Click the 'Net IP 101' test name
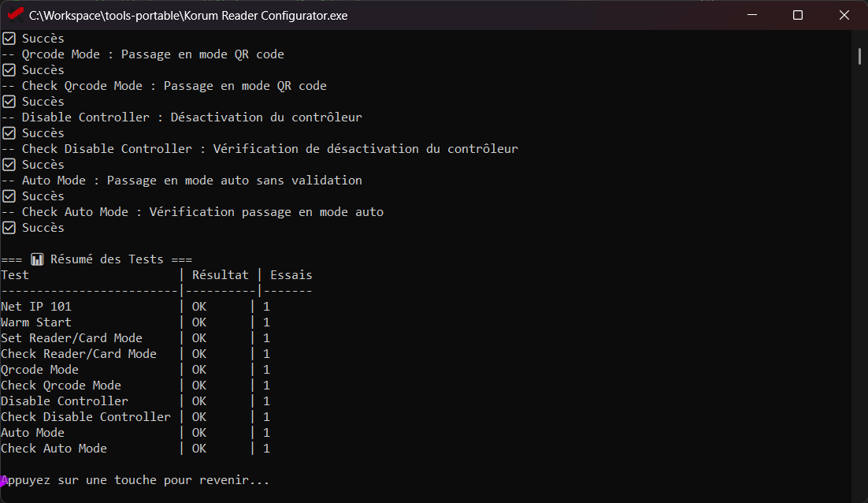The height and width of the screenshot is (503, 868). click(36, 307)
